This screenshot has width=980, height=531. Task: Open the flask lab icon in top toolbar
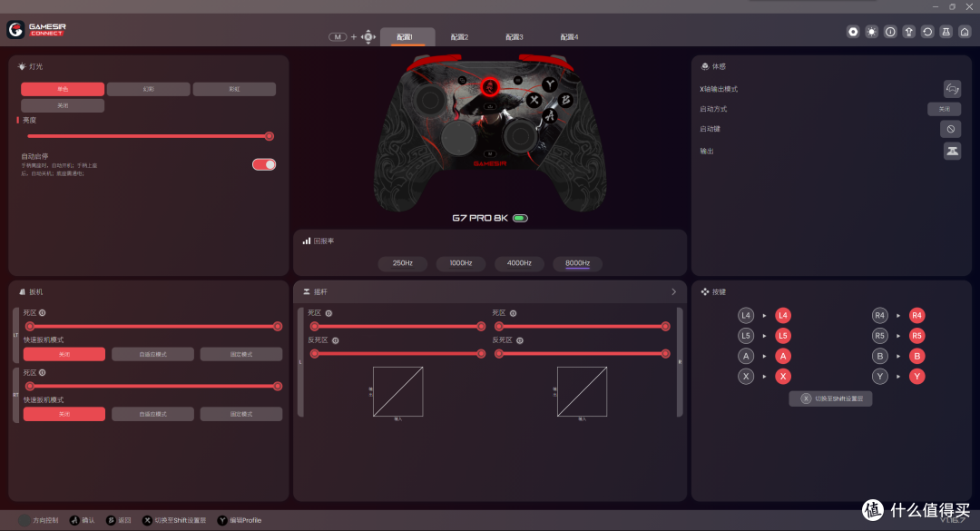pyautogui.click(x=946, y=32)
